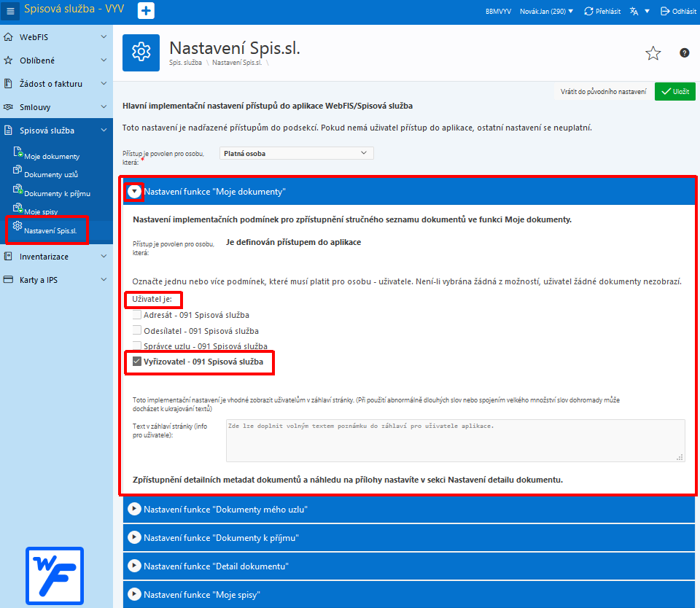This screenshot has width=700, height=608.
Task: Collapse the "Moje dokumenty" settings section
Action: [x=134, y=192]
